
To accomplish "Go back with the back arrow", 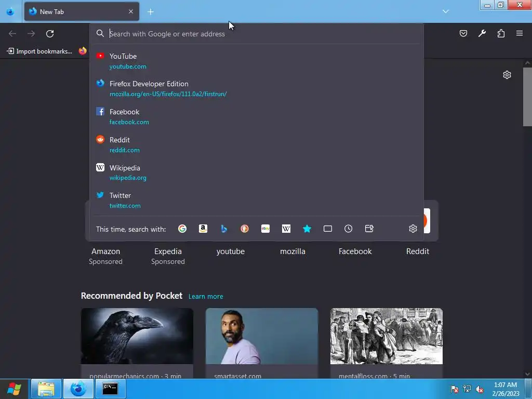I will (x=12, y=34).
